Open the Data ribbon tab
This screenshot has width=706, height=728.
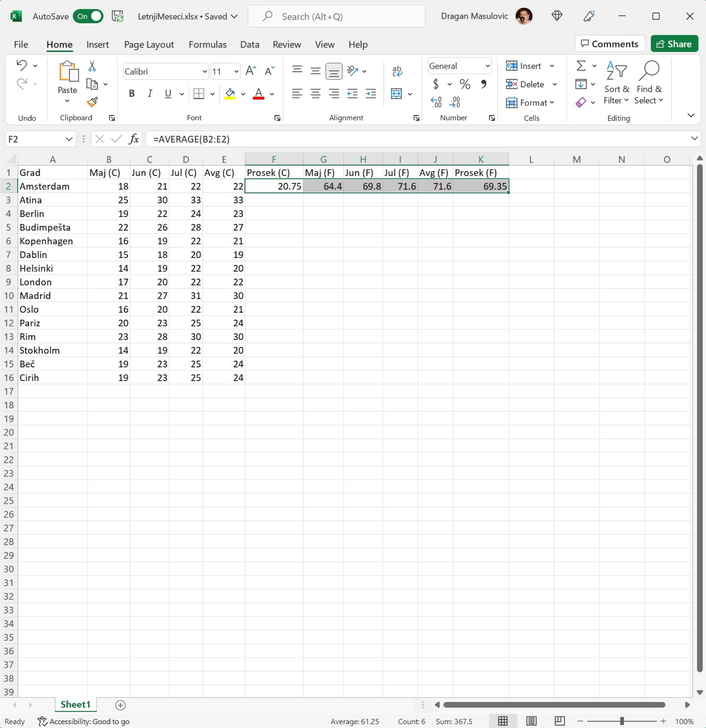click(249, 45)
